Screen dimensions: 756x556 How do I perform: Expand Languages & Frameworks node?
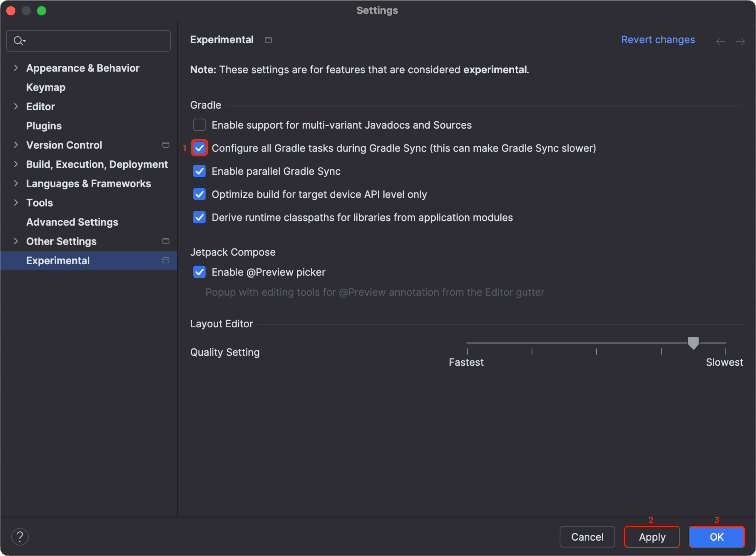point(16,183)
